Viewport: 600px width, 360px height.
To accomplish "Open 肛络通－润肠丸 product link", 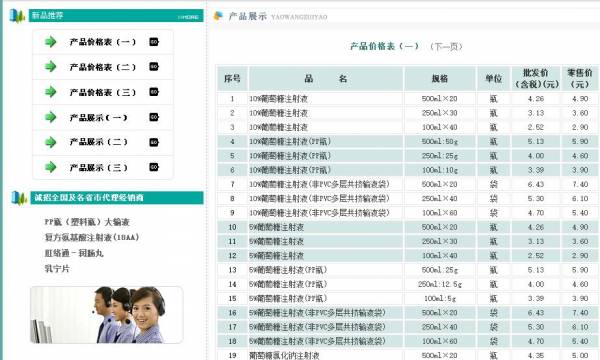I will [74, 253].
